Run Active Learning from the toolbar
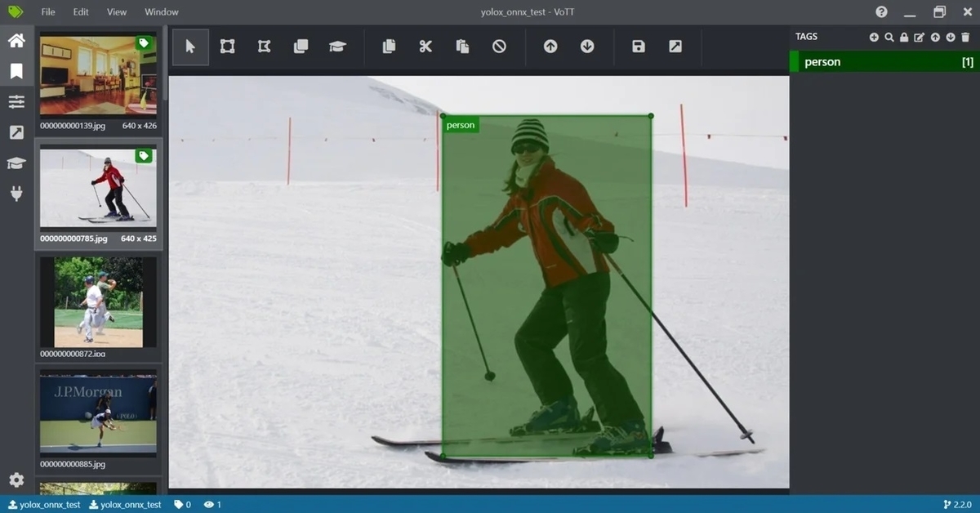This screenshot has width=980, height=513. pyautogui.click(x=337, y=47)
